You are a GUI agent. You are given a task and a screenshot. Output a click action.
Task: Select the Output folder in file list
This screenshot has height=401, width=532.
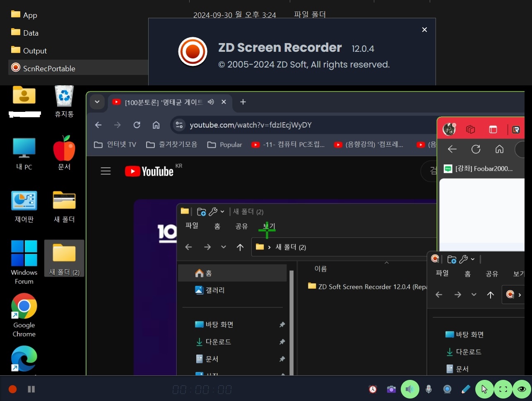pos(29,51)
